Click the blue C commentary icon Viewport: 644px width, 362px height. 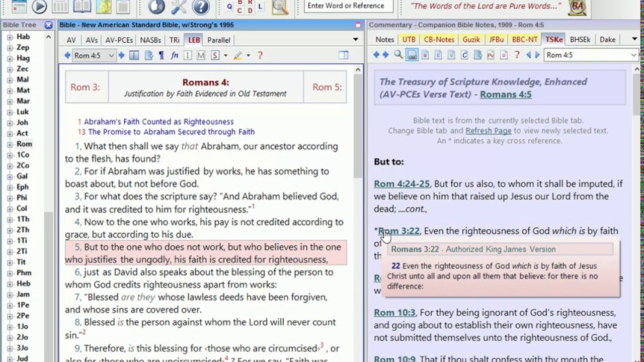464,55
